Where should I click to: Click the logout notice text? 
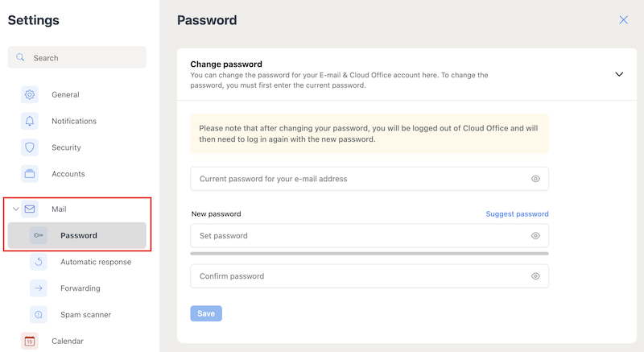(x=369, y=134)
